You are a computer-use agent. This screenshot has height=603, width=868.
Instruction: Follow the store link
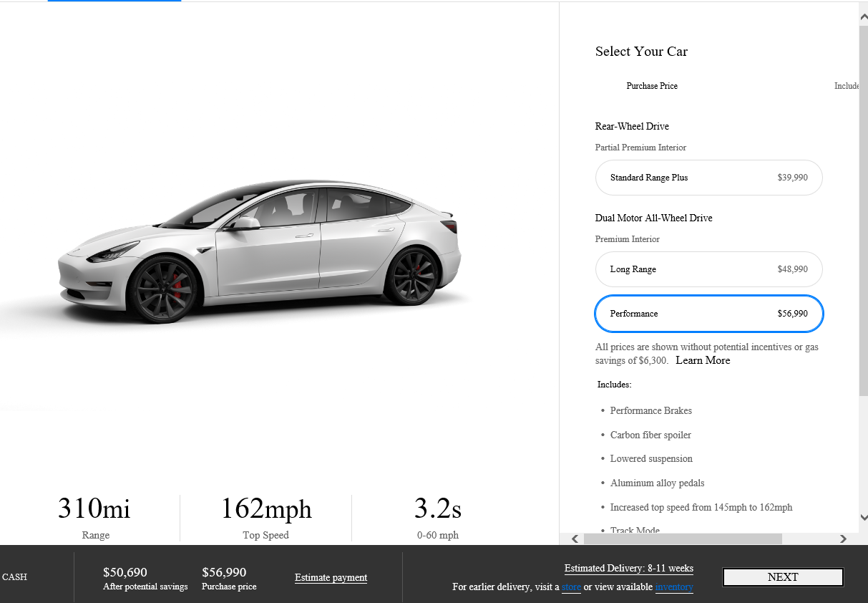[571, 587]
